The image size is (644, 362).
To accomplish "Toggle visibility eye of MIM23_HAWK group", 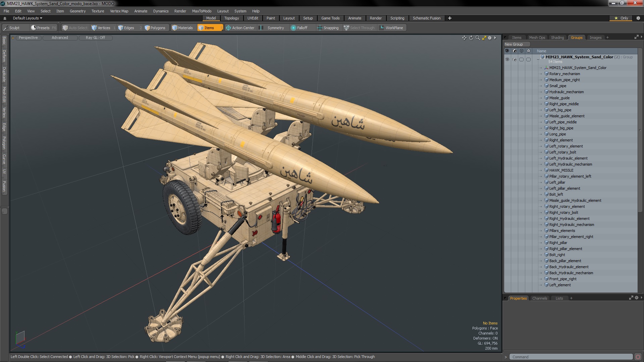I will click(507, 59).
